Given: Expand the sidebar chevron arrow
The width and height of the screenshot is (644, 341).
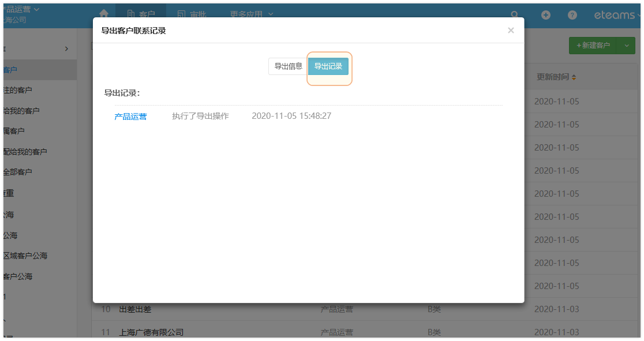Looking at the screenshot, I should pyautogui.click(x=66, y=49).
